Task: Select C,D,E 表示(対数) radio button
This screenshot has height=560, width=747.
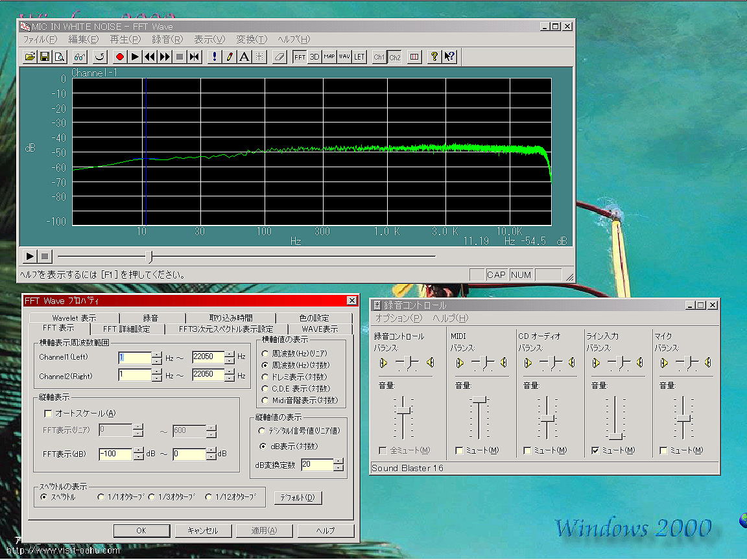Action: click(x=265, y=389)
